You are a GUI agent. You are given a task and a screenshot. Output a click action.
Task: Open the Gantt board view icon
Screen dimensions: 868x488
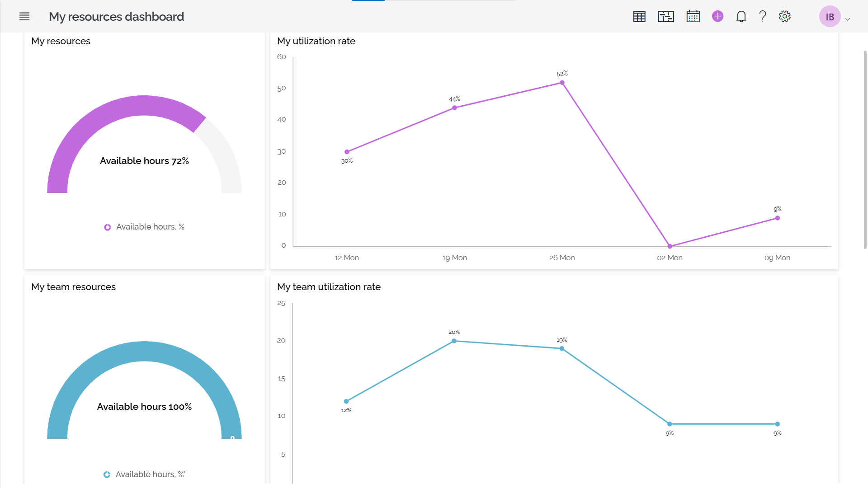[x=666, y=16]
